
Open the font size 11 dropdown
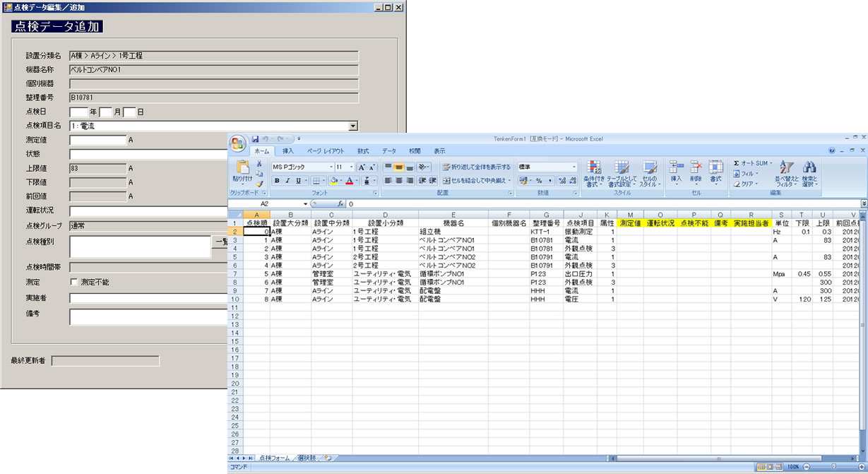point(350,167)
